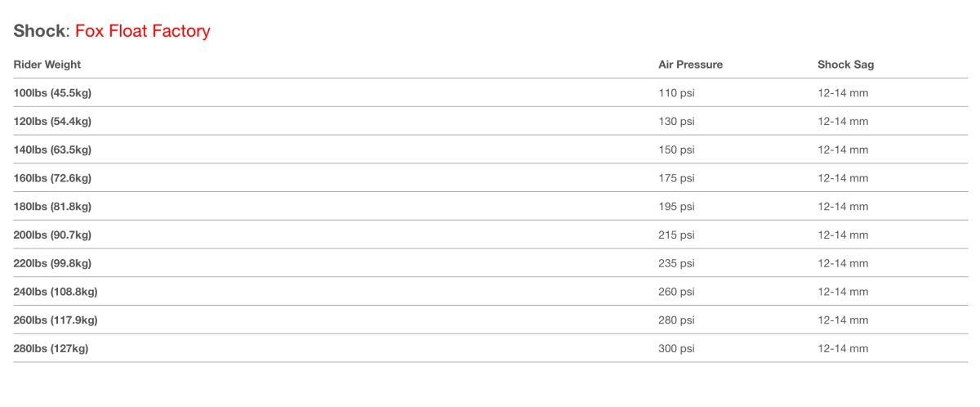Click the 110 psi air pressure value
980x407 pixels.
[676, 93]
